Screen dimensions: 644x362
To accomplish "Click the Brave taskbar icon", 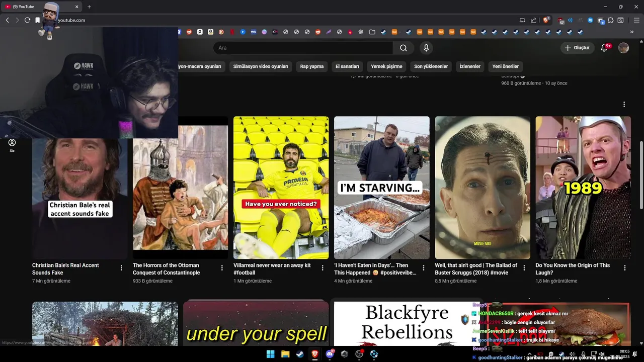I will pos(315,354).
